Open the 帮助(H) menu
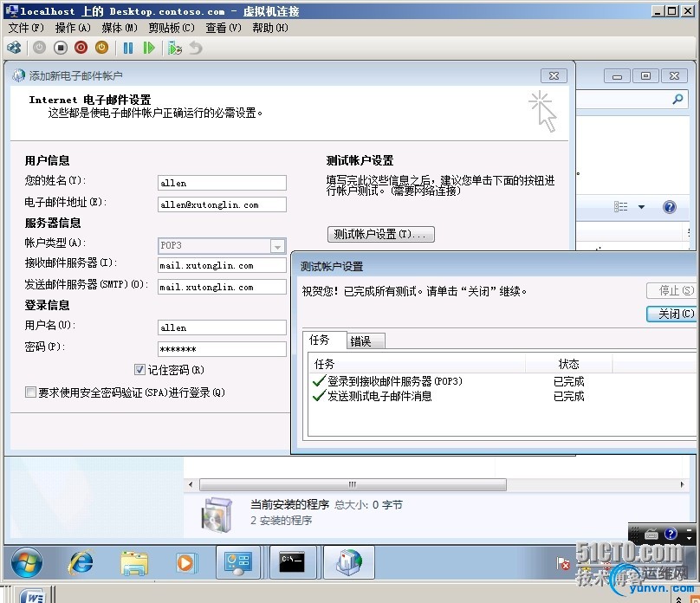Viewport: 700px width, 603px height. tap(270, 28)
